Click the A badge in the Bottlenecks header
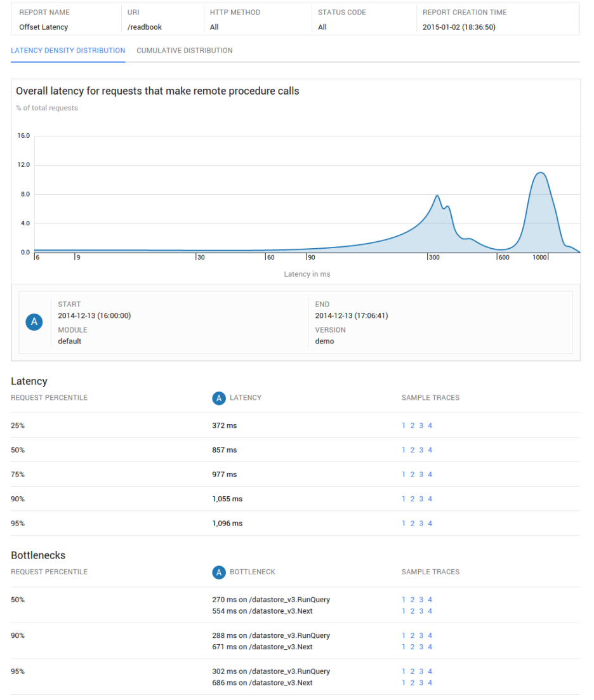This screenshot has height=700, width=594. point(218,572)
